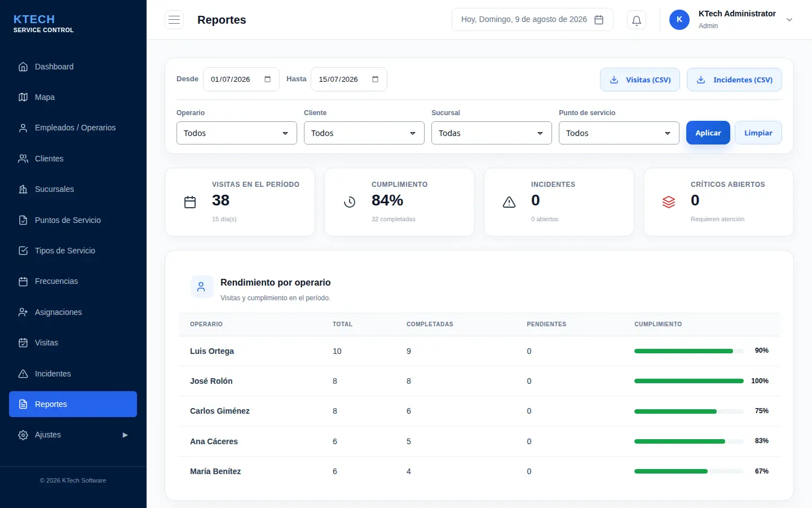Viewport: 812px width, 508px height.
Task: Click the 84% cumplimiento value
Action: [x=387, y=200]
